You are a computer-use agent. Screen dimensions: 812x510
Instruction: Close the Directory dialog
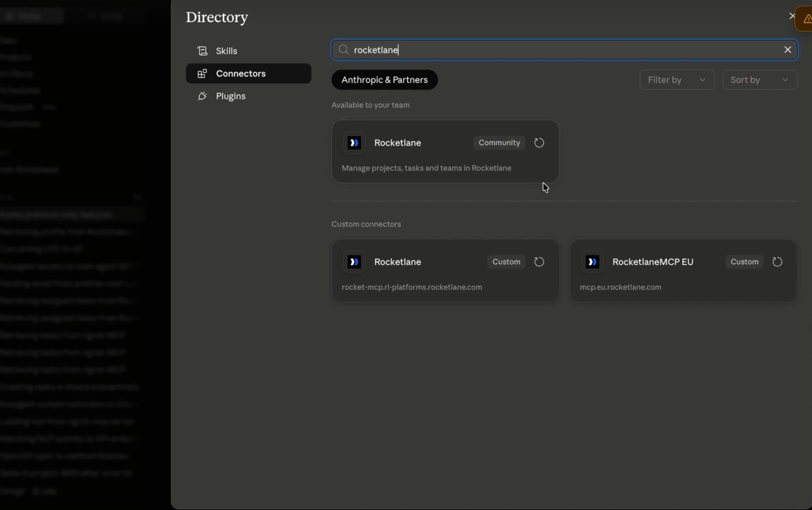(x=792, y=16)
